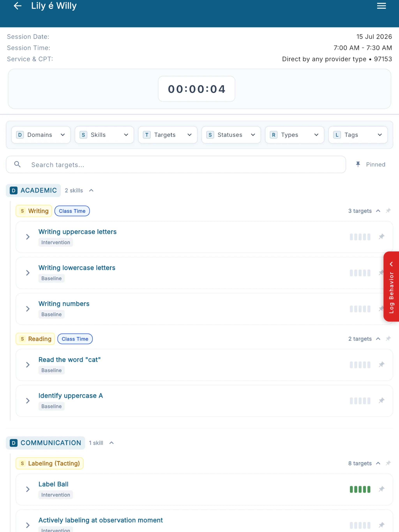Expand the Read the word "cat" target

coord(28,365)
